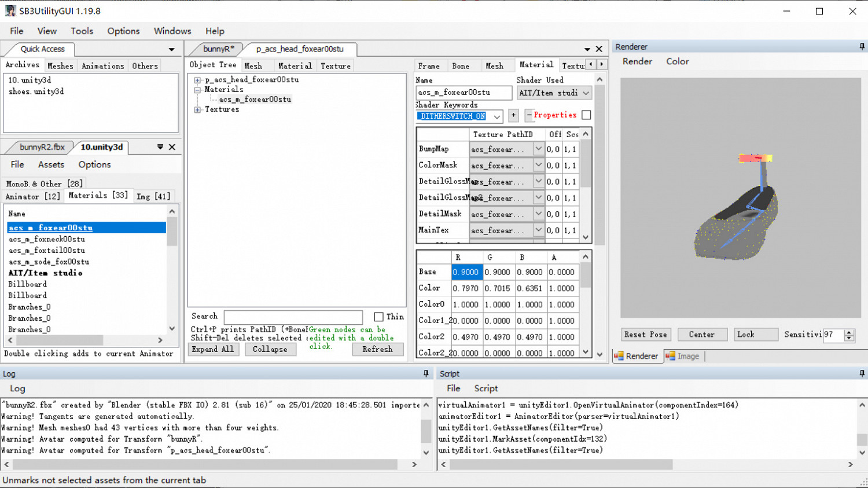Close the p_acs_head_foxear00stu document tab

pos(599,49)
